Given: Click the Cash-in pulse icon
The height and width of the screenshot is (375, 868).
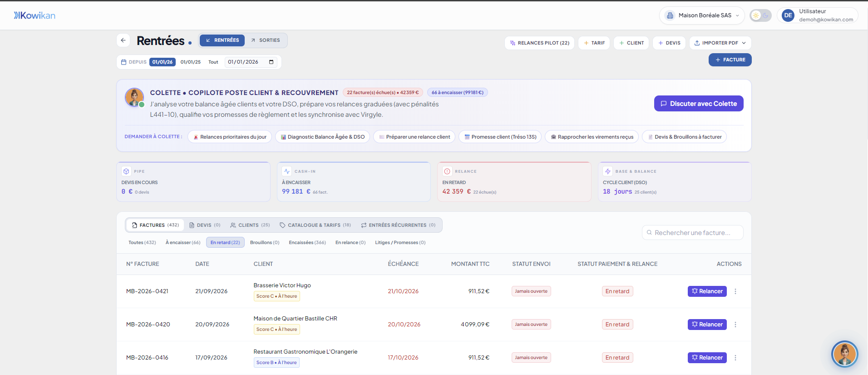Looking at the screenshot, I should [x=287, y=171].
